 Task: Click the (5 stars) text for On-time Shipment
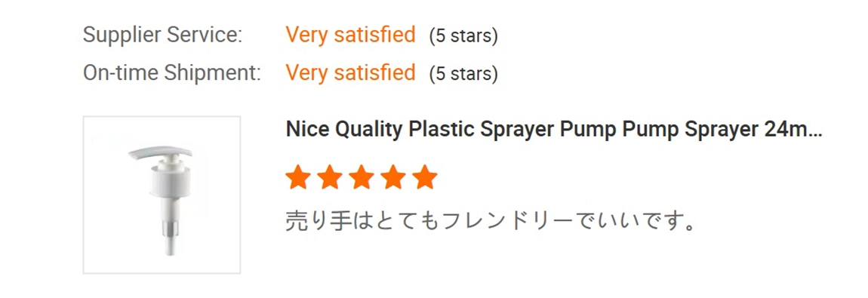(x=463, y=74)
